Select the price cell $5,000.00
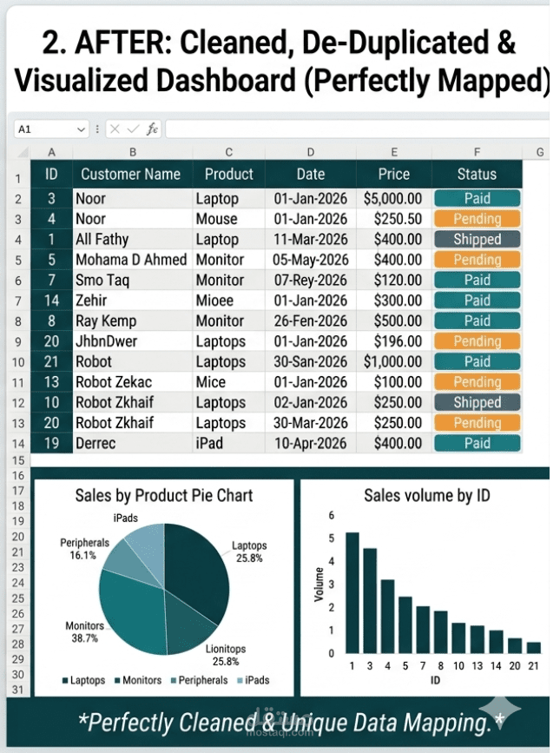The image size is (560, 753). point(394,198)
